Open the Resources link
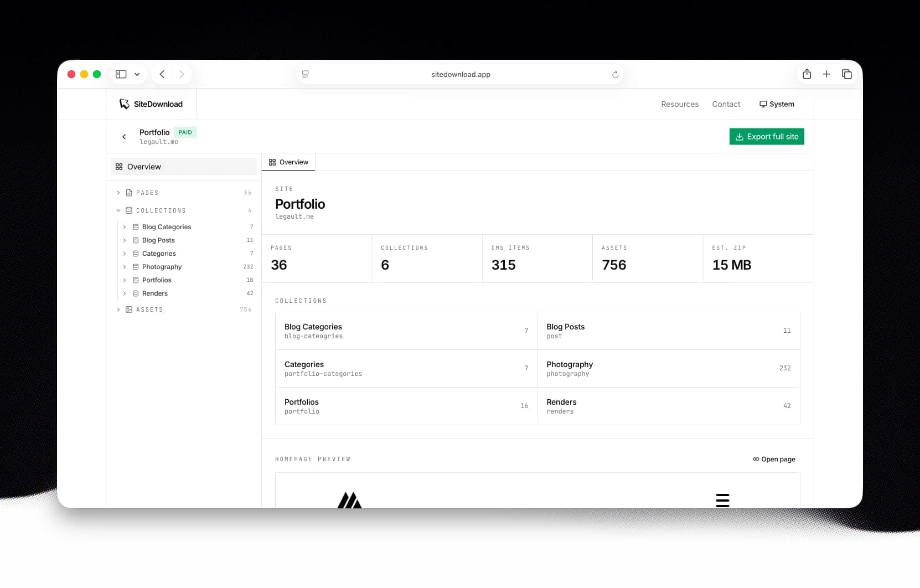The height and width of the screenshot is (588, 920). pyautogui.click(x=680, y=104)
